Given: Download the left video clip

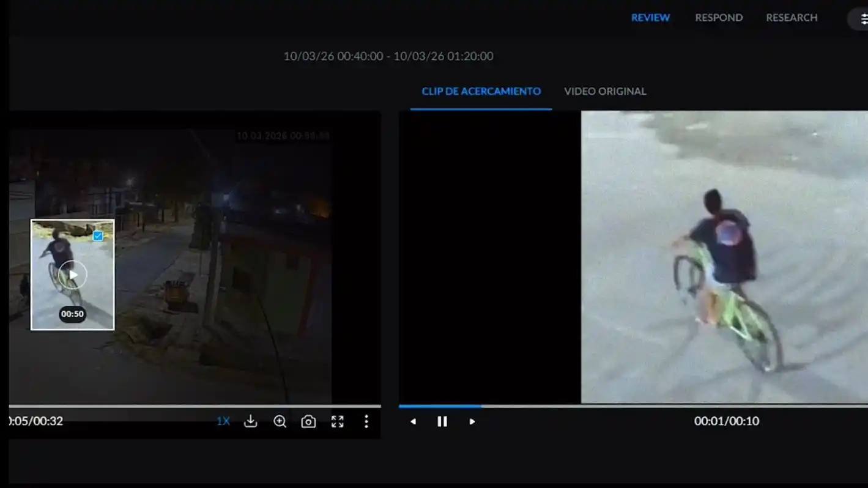Looking at the screenshot, I should coord(250,421).
